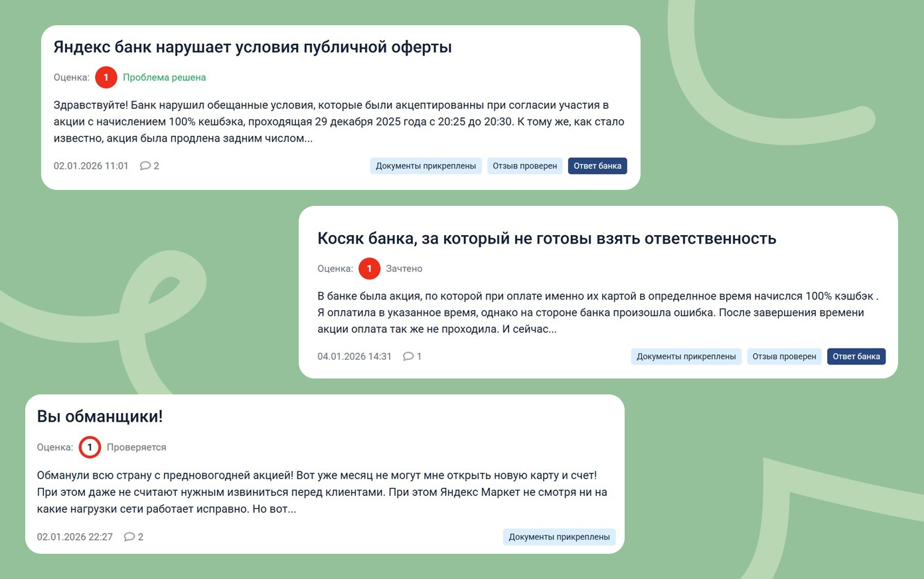Open comments on the Вы обманщики review
Image resolution: width=924 pixels, height=579 pixels.
(x=133, y=537)
